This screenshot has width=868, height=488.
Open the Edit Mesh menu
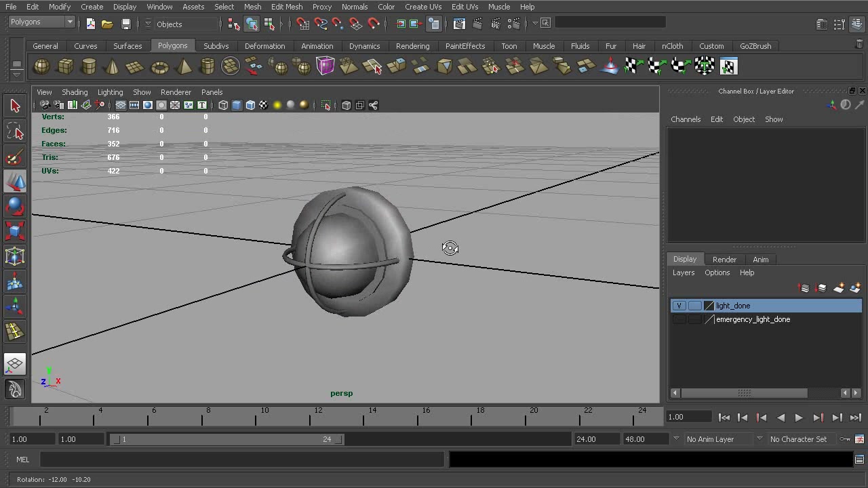tap(286, 7)
